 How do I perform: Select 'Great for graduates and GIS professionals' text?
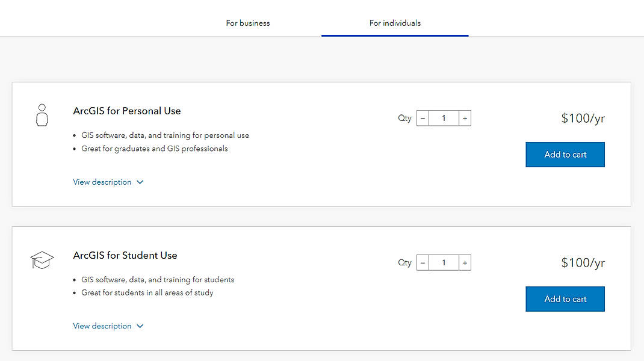[x=155, y=149]
